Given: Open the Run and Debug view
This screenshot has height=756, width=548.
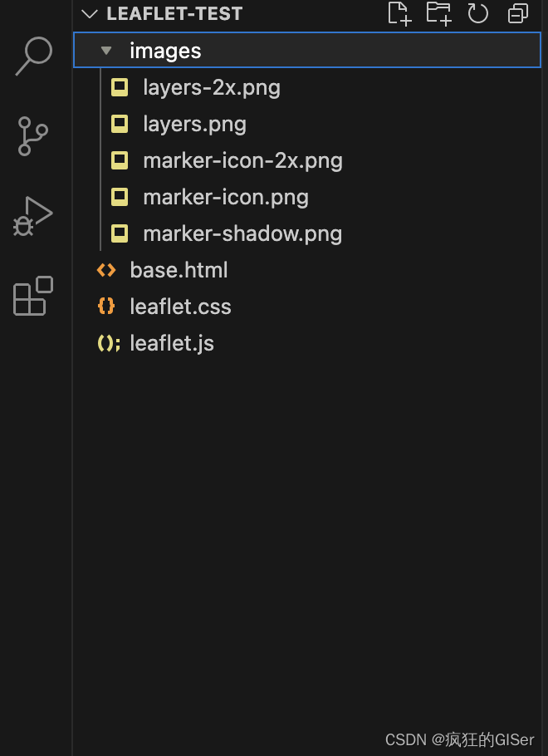Looking at the screenshot, I should (x=32, y=215).
